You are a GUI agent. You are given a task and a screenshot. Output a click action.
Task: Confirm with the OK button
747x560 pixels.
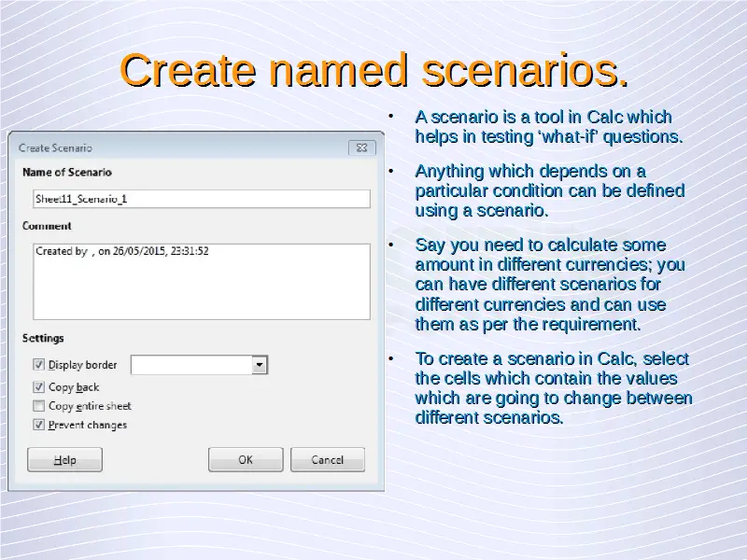246,460
